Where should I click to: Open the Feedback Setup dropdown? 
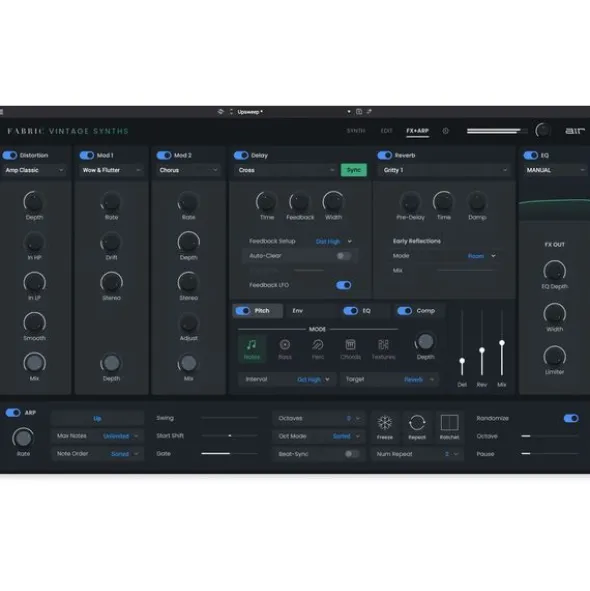(x=334, y=241)
